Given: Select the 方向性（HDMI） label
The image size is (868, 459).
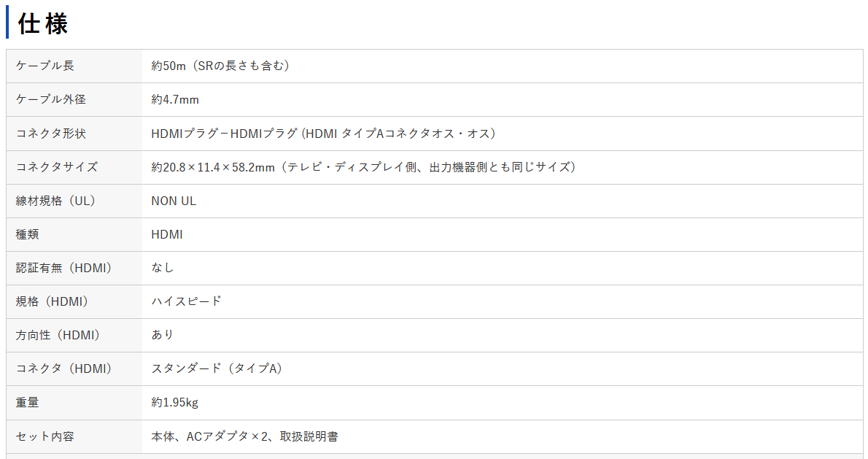Looking at the screenshot, I should click(58, 336).
